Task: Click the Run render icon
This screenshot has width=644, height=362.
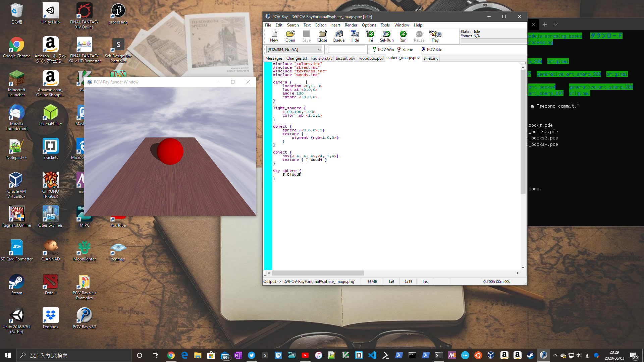Action: click(x=403, y=36)
